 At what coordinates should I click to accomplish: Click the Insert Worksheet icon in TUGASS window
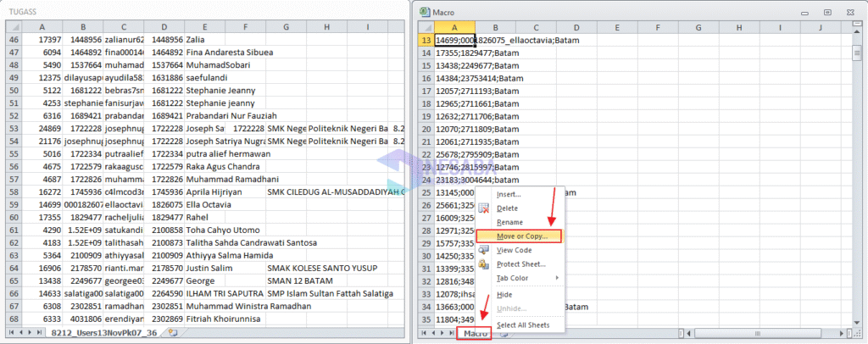coord(173,332)
